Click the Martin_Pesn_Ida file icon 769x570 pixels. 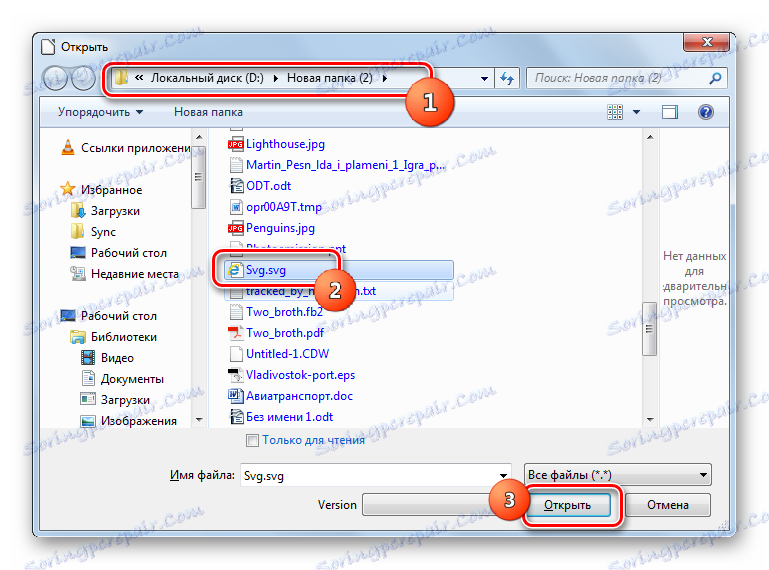click(236, 165)
